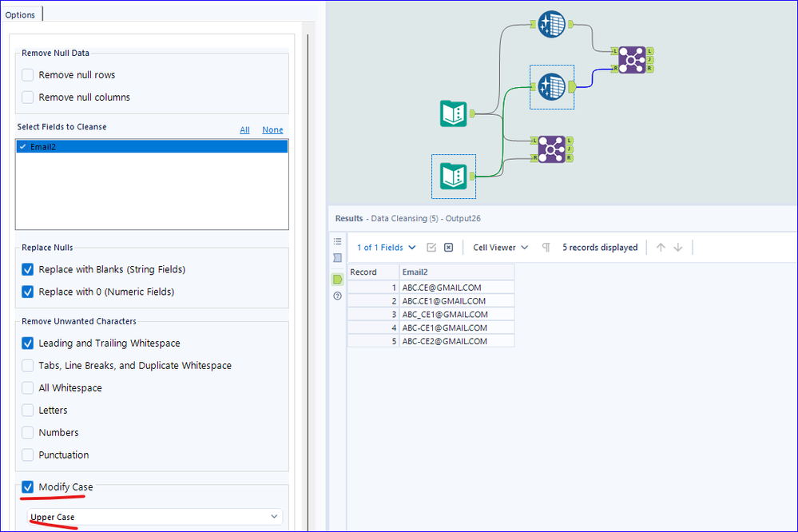
Task: Toggle the Modify Case checkbox
Action: click(28, 487)
